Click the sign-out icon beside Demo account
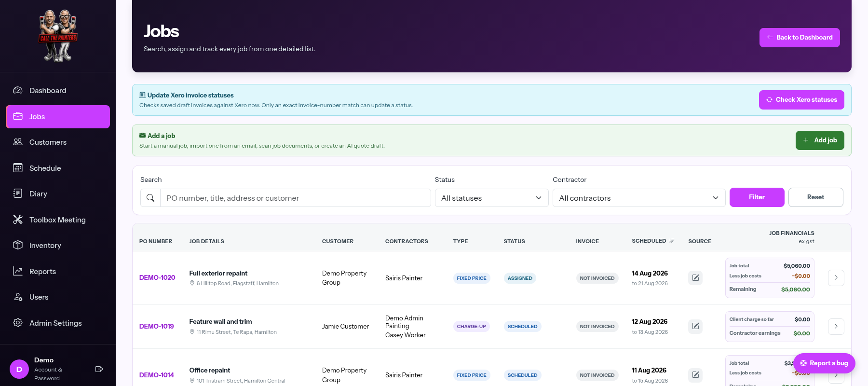Viewport: 868px width, 386px height. point(99,369)
